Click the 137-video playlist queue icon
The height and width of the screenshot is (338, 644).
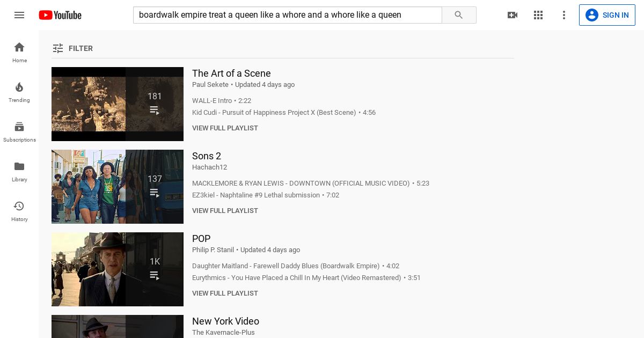click(x=155, y=193)
